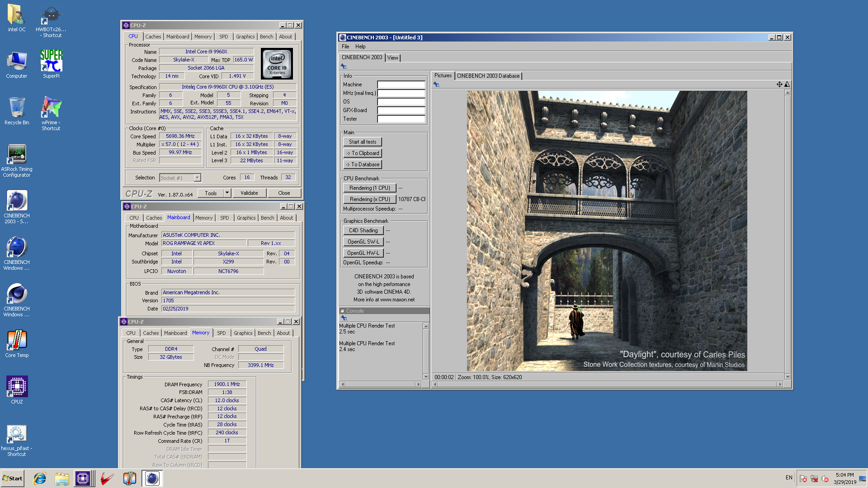
Task: Click the pin icon under the Pictures tab
Action: coord(436,84)
